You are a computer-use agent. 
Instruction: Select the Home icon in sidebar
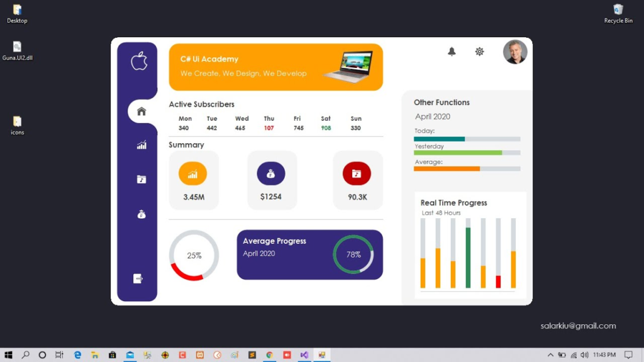pyautogui.click(x=142, y=111)
